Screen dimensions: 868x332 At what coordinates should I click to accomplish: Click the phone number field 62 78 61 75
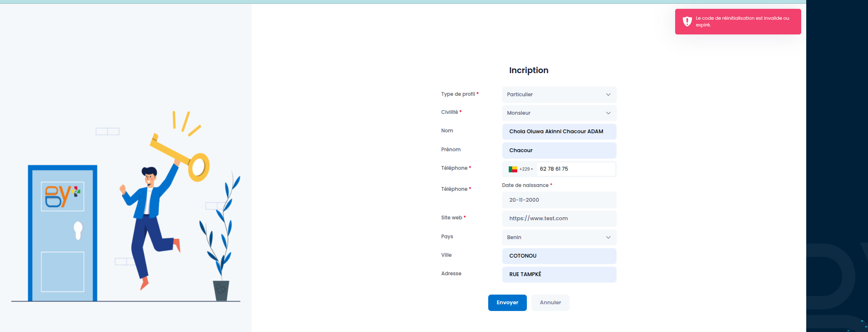coord(576,169)
